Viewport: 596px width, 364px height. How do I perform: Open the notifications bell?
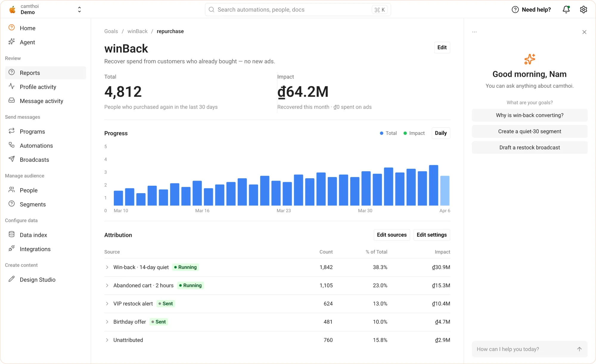click(x=566, y=10)
